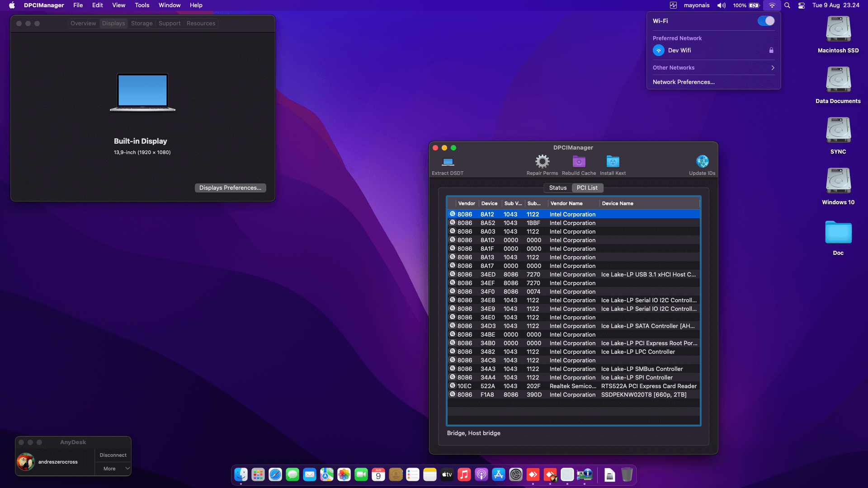Open Macintosh SSD drive on desktop
Screen dimensions: 868x488
(x=838, y=30)
